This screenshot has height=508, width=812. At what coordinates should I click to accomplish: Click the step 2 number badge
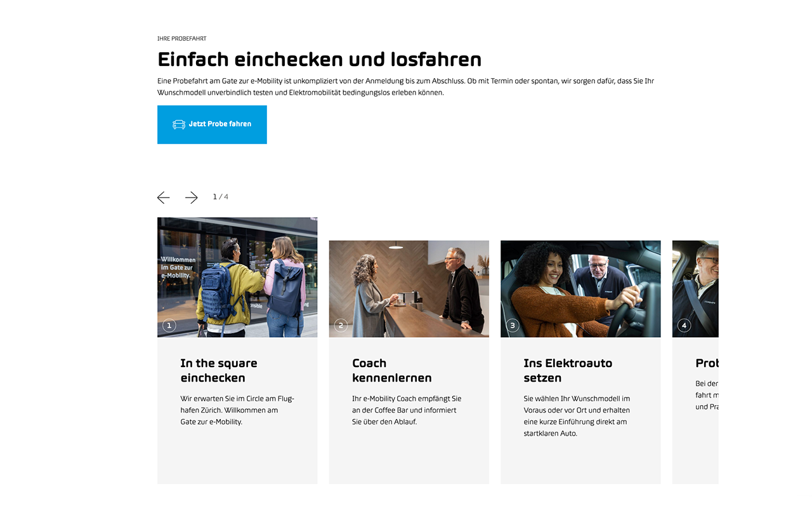(341, 326)
